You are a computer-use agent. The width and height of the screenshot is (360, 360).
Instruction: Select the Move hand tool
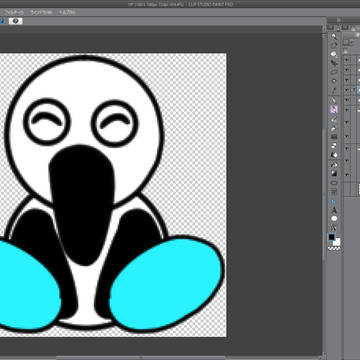point(334,45)
